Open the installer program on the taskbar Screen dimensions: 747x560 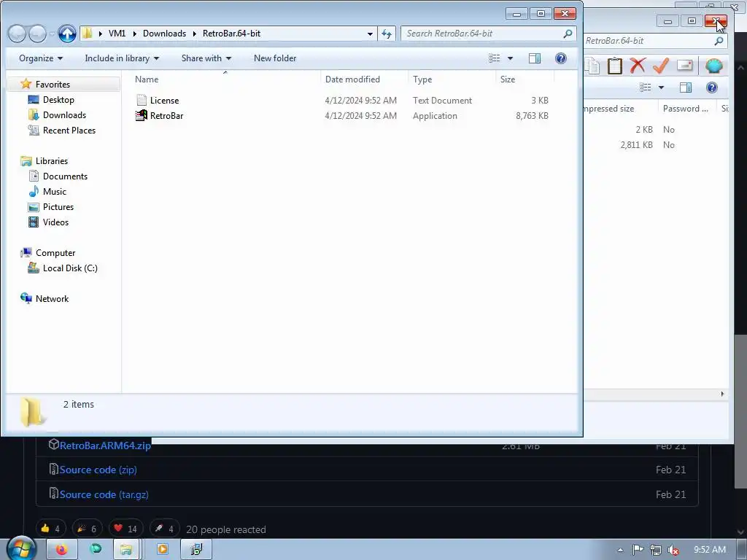point(196,550)
